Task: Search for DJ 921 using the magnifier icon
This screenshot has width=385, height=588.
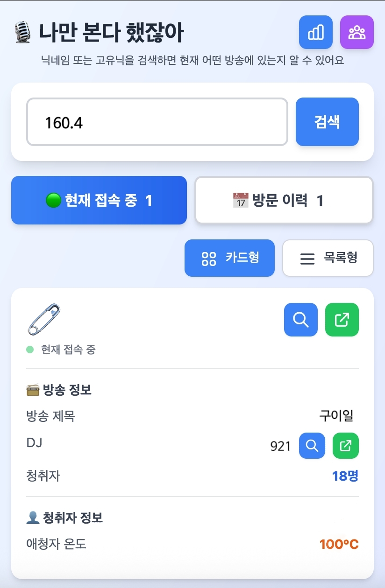Action: point(312,446)
